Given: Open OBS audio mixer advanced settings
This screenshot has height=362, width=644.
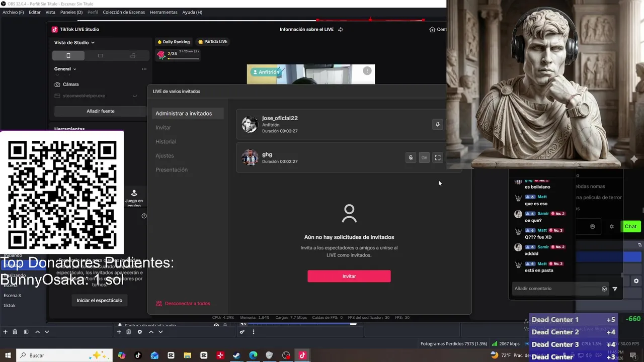Looking at the screenshot, I should pyautogui.click(x=242, y=332).
